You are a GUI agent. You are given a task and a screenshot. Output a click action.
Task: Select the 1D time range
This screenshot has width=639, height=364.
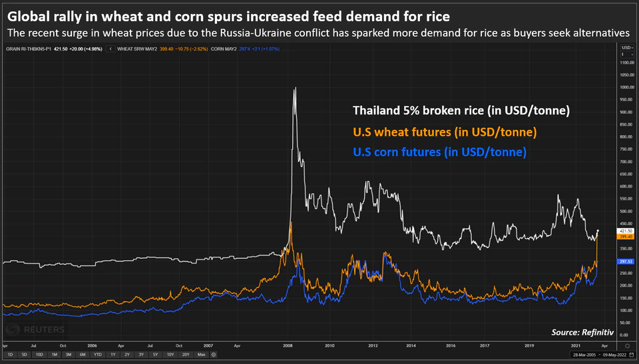point(10,355)
